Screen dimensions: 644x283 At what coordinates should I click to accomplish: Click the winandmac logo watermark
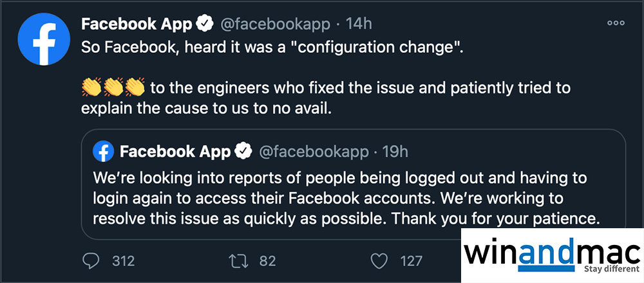click(551, 255)
